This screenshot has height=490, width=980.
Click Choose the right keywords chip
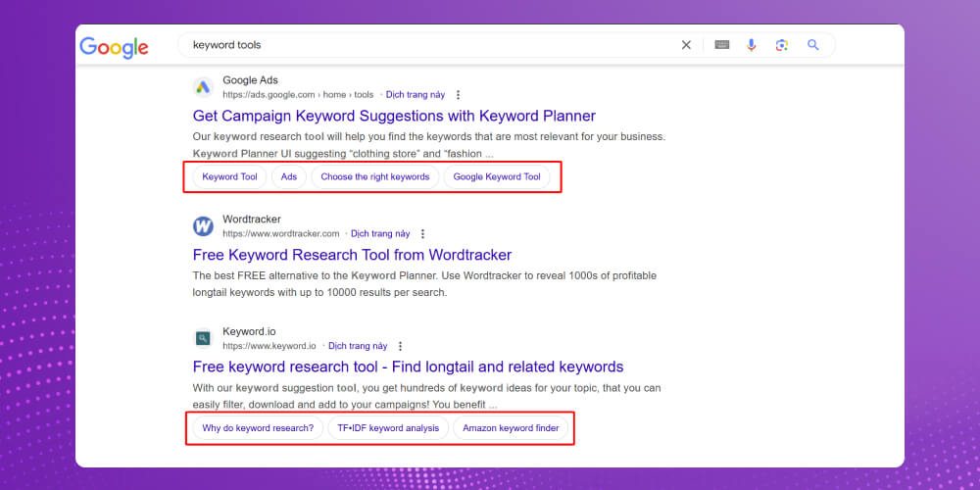pyautogui.click(x=375, y=176)
